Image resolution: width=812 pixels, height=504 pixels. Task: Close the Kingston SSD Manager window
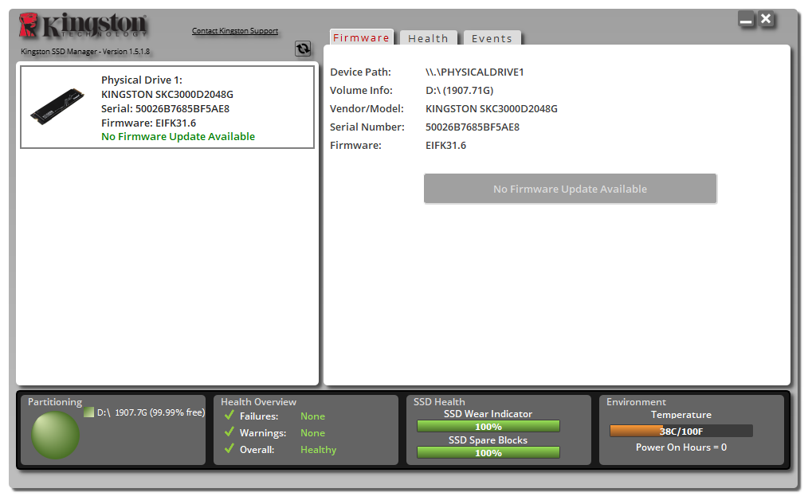pyautogui.click(x=766, y=19)
